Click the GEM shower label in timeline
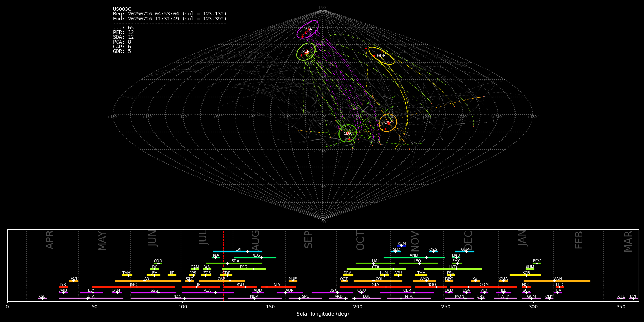 click(465, 250)
